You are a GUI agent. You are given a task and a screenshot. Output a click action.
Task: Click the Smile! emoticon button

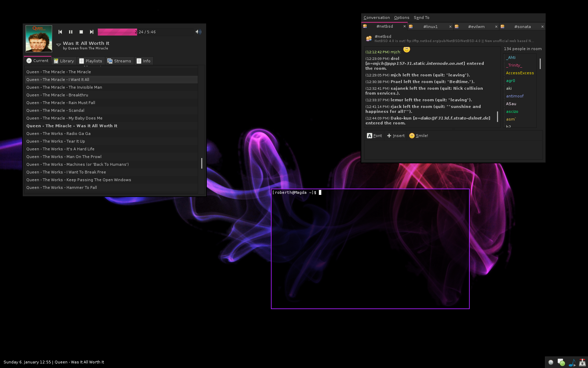pyautogui.click(x=419, y=136)
